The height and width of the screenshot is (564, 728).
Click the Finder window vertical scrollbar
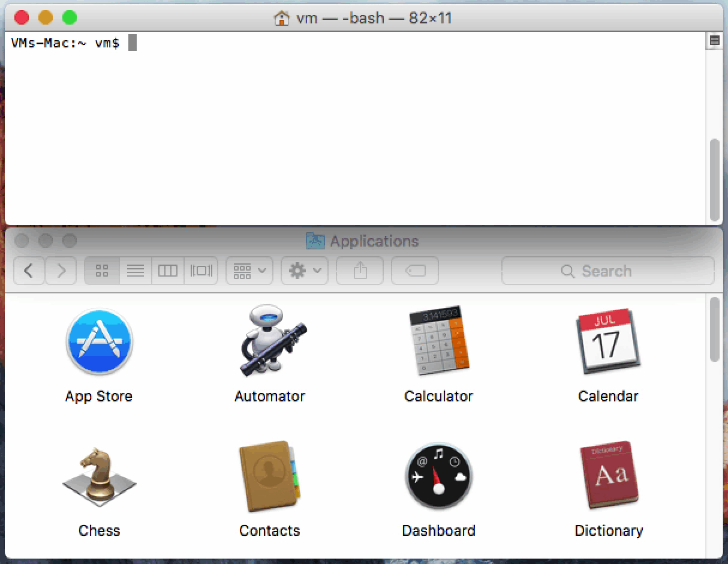(714, 329)
